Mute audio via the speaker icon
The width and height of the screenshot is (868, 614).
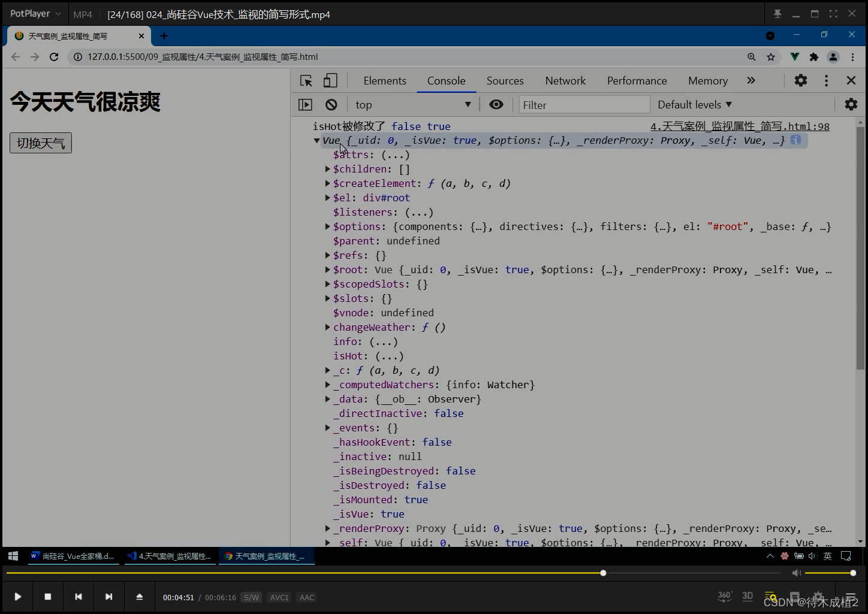(796, 573)
